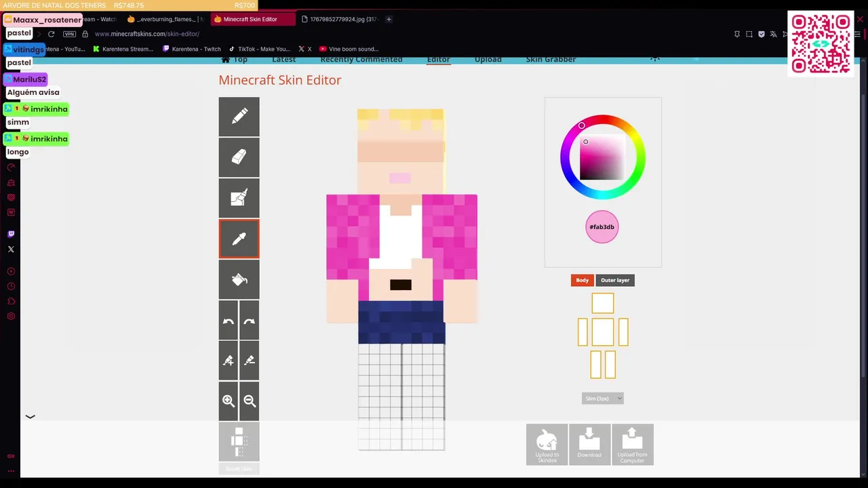
Task: Click the ad blocker shield icon
Action: (x=762, y=34)
